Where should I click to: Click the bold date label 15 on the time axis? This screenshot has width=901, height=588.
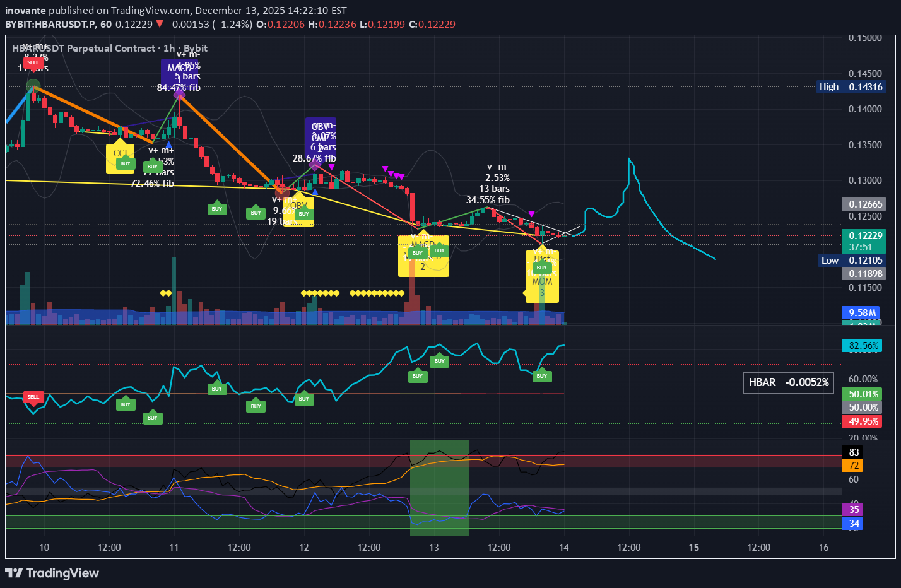694,547
